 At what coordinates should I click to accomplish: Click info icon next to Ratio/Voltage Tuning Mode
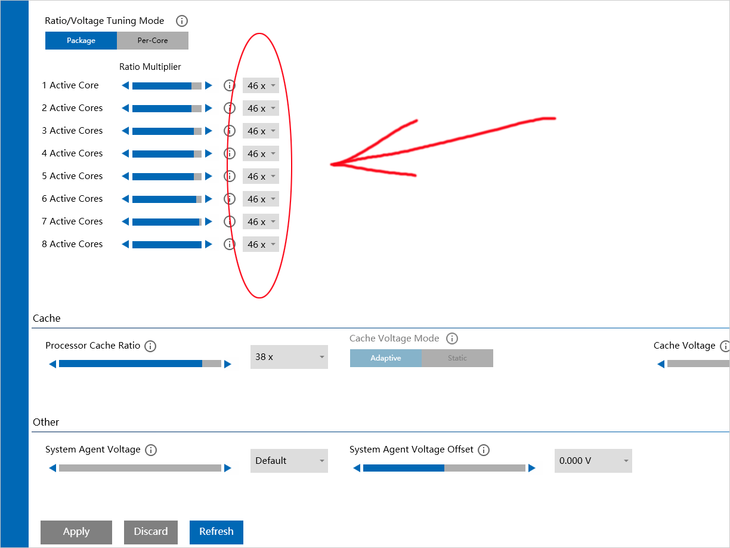point(181,21)
